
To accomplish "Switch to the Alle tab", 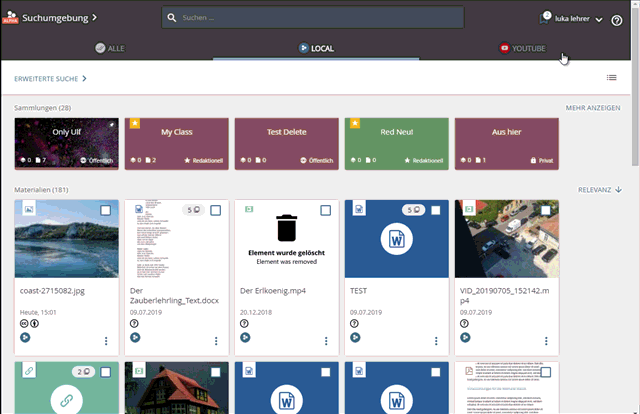I will click(109, 48).
